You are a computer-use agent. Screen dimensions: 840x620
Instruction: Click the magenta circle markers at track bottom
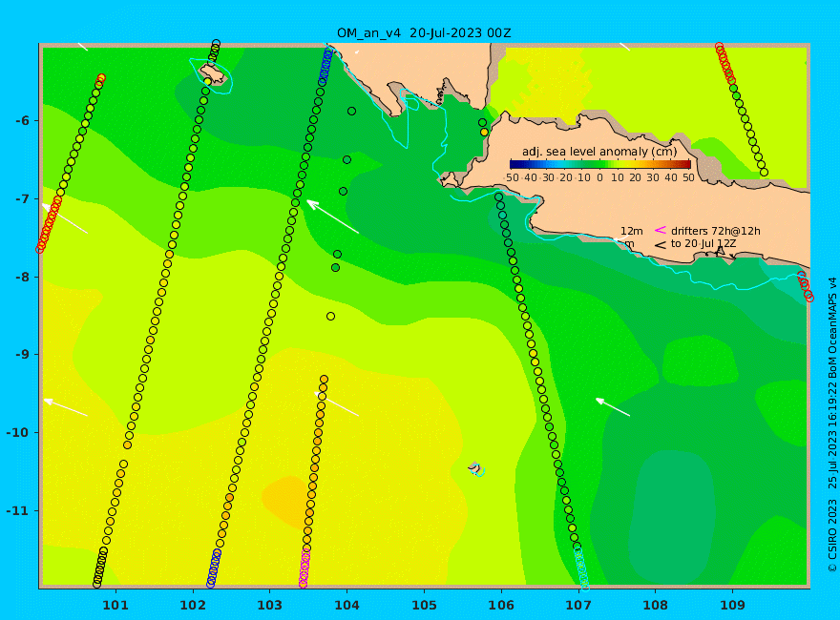click(304, 568)
